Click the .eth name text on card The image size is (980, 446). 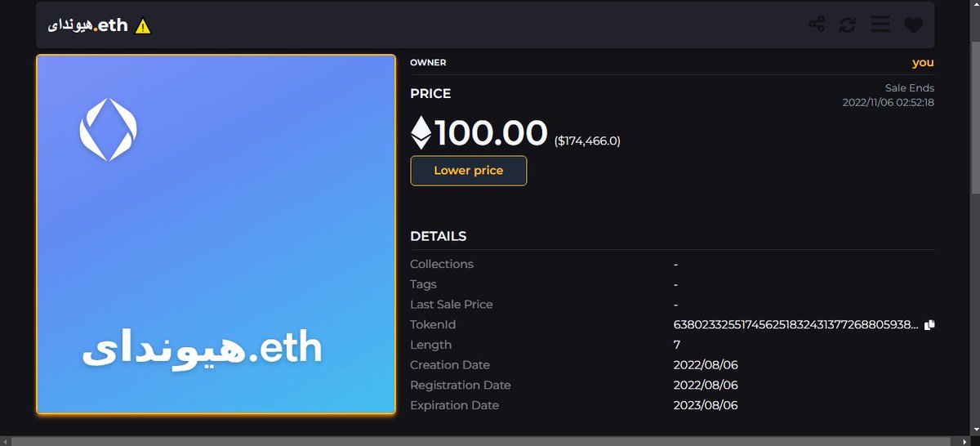202,350
